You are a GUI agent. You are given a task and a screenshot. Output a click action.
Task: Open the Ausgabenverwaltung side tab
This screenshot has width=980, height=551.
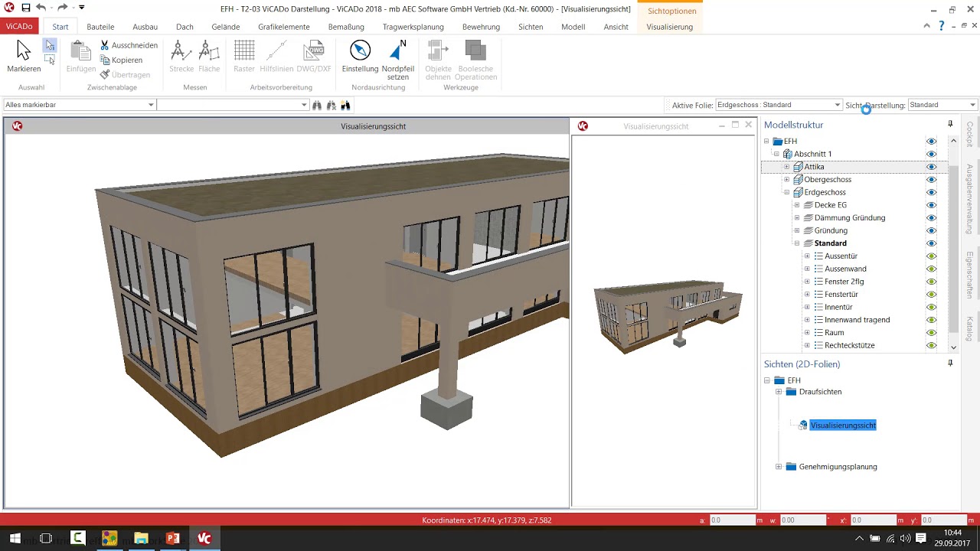pos(969,199)
